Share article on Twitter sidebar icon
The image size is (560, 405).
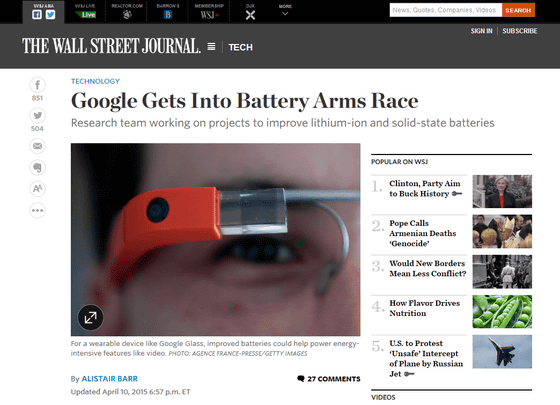tap(38, 115)
